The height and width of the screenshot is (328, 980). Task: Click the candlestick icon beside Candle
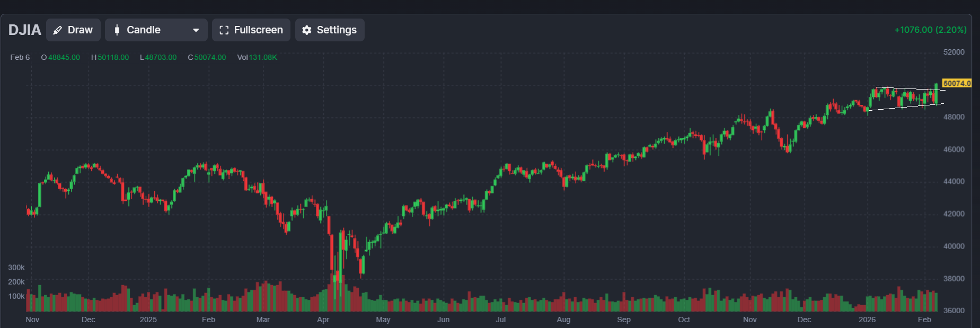(x=117, y=30)
